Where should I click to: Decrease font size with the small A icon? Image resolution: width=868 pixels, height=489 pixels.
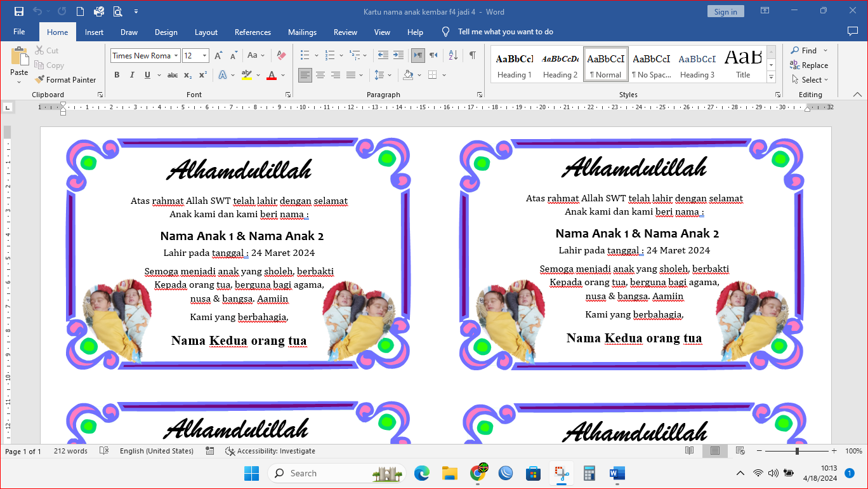point(233,56)
